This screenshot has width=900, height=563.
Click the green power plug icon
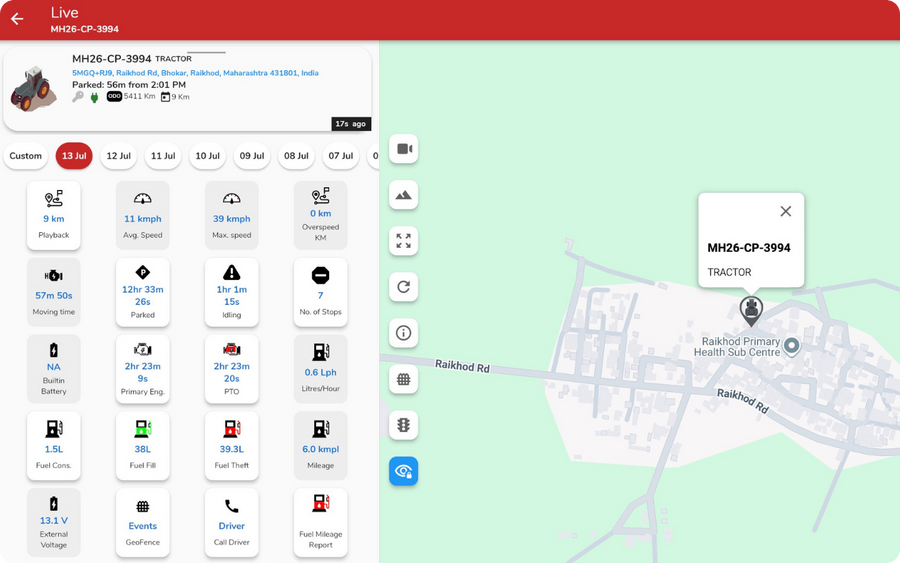click(95, 98)
